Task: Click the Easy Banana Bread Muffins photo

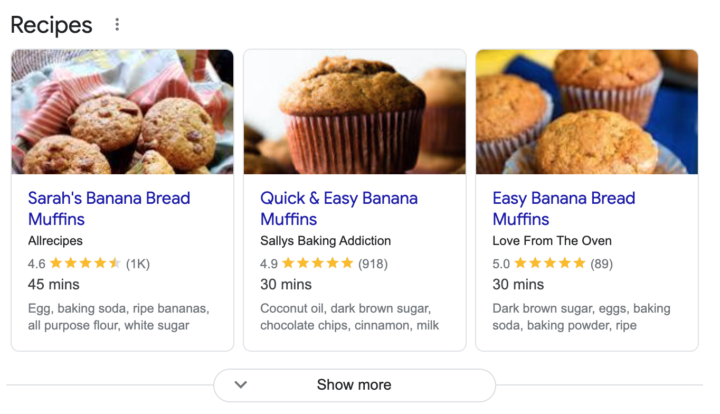Action: [x=587, y=112]
